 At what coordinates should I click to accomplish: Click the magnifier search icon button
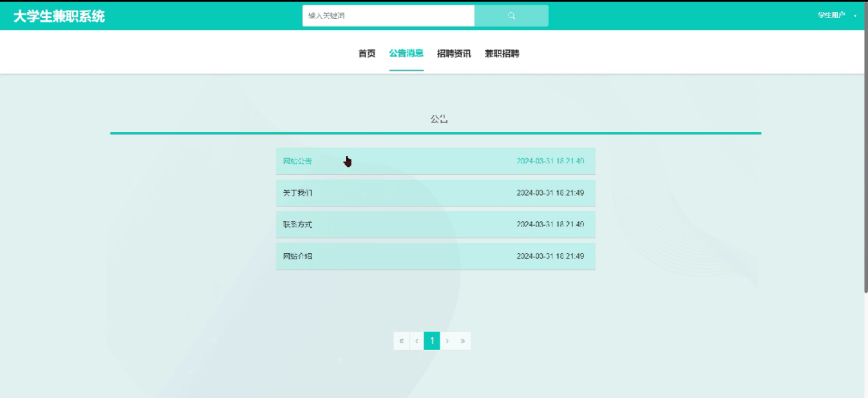511,15
